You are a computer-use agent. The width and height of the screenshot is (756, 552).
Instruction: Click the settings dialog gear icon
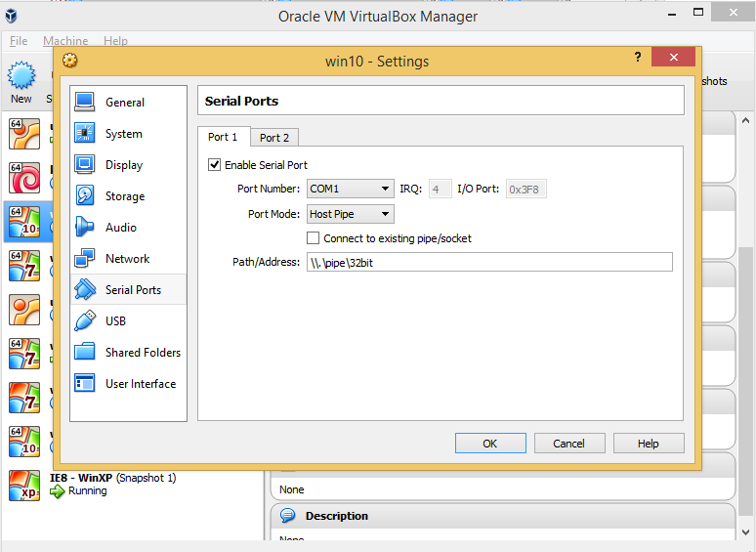(x=70, y=61)
